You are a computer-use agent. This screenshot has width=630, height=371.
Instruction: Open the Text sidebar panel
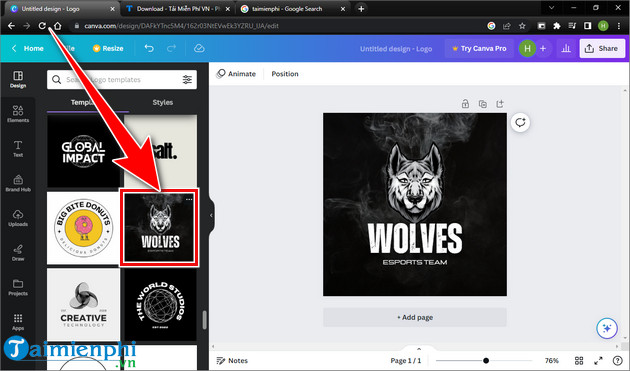pos(18,148)
